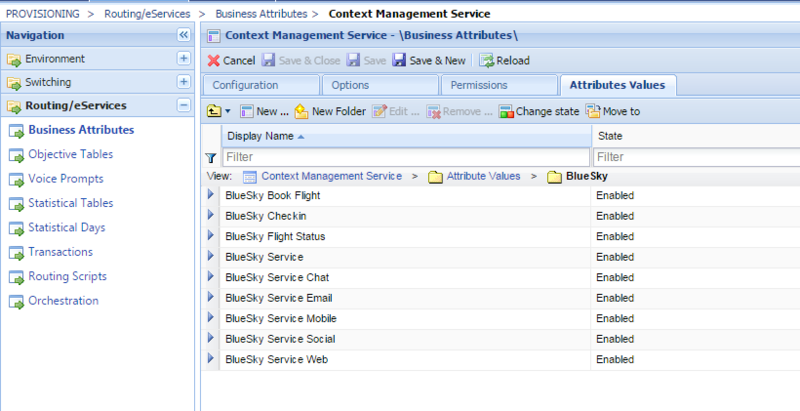Click the BlueSky folder in View path
800x411 pixels.
click(x=587, y=176)
